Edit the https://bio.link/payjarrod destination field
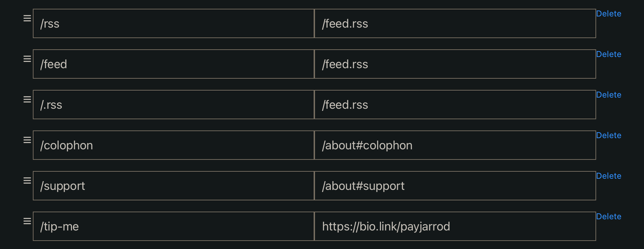Image resolution: width=644 pixels, height=249 pixels. (455, 226)
